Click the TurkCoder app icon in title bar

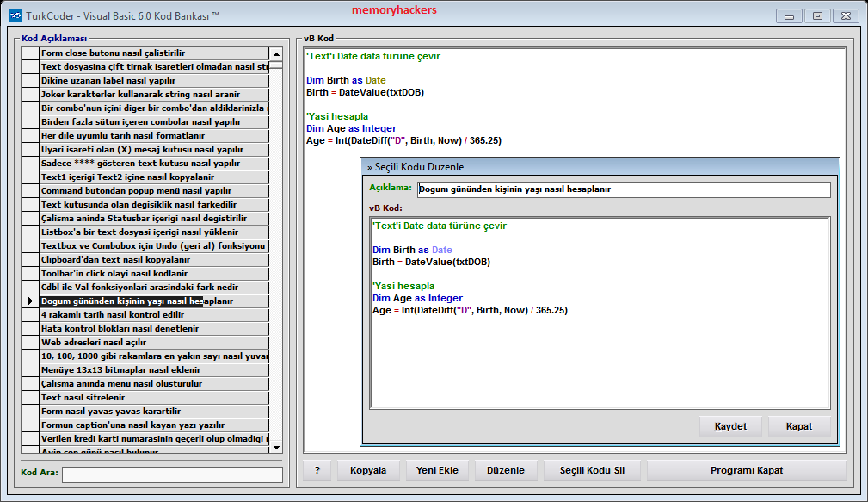(x=15, y=15)
